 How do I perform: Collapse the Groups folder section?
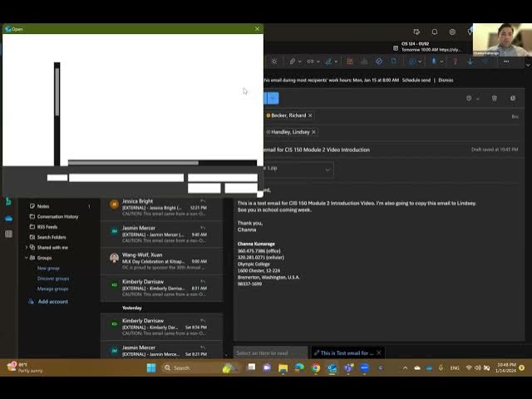coord(25,258)
